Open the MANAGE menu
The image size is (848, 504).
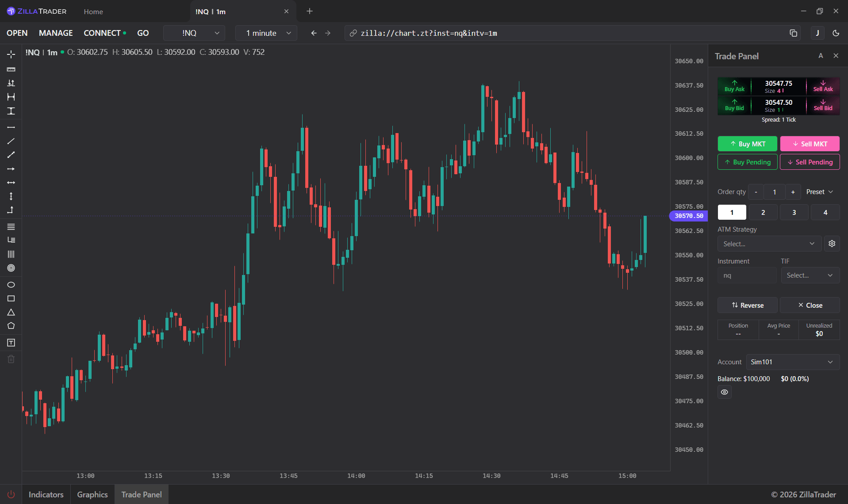coord(56,33)
